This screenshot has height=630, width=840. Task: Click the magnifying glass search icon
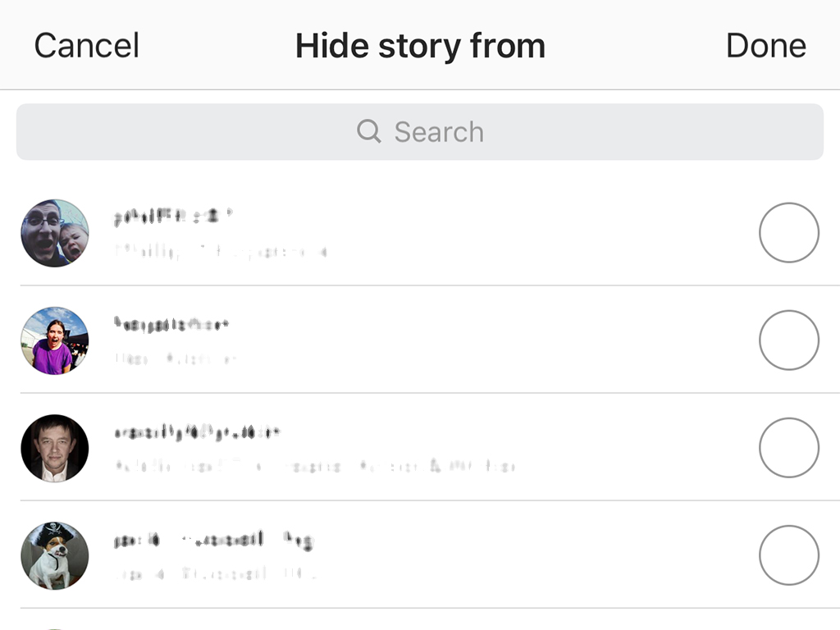(x=369, y=131)
